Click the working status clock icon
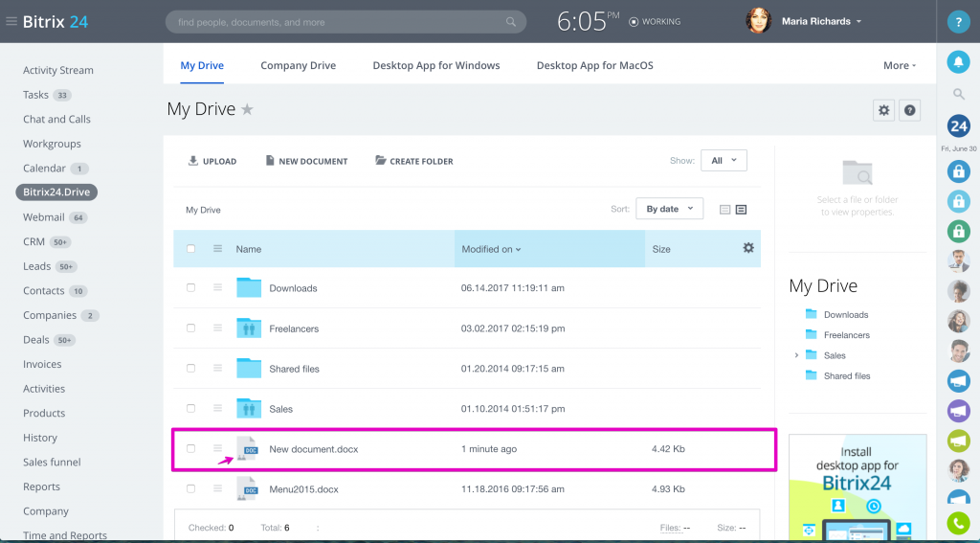Viewport: 980px width, 543px height. 634,22
